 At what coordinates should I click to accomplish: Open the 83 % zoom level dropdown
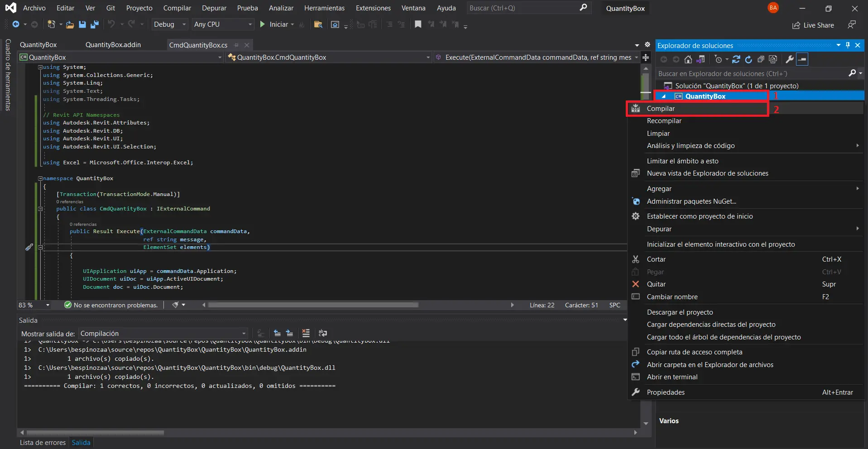tap(34, 305)
